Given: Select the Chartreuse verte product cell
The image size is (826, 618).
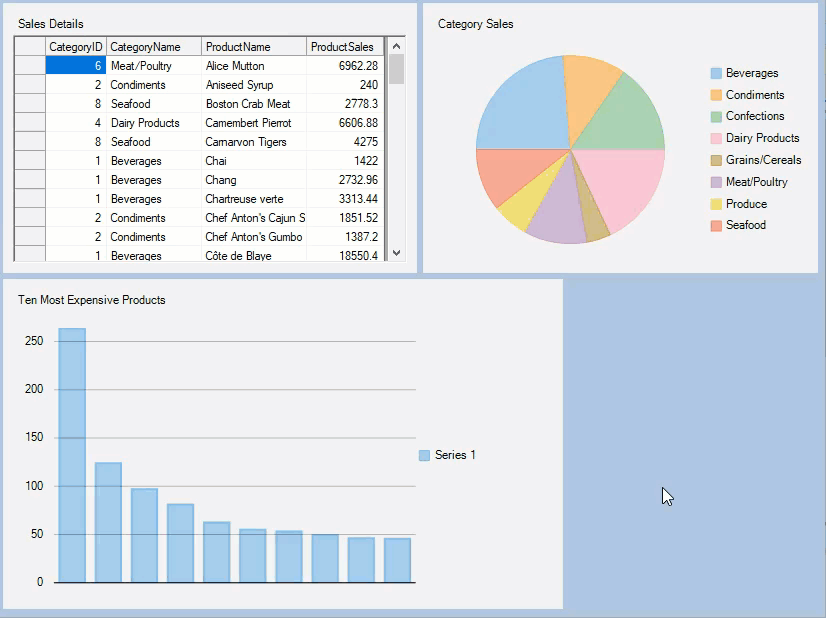Looking at the screenshot, I should point(253,199).
